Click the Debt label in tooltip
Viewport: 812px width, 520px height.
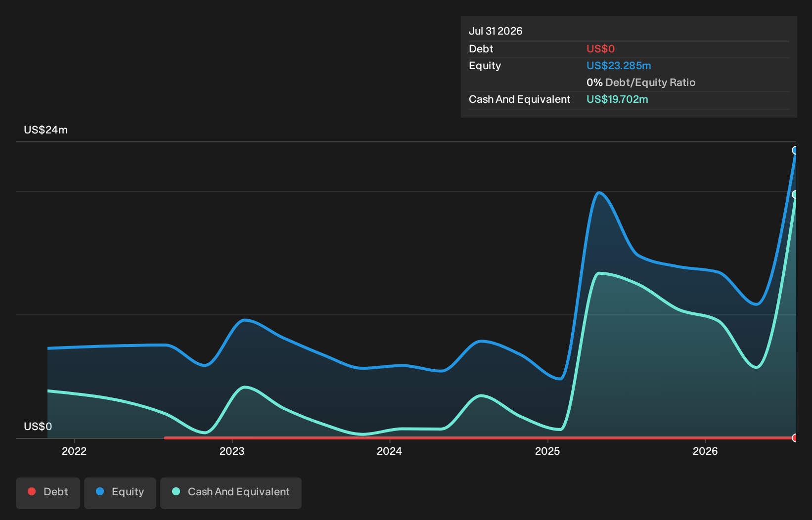[x=481, y=49]
